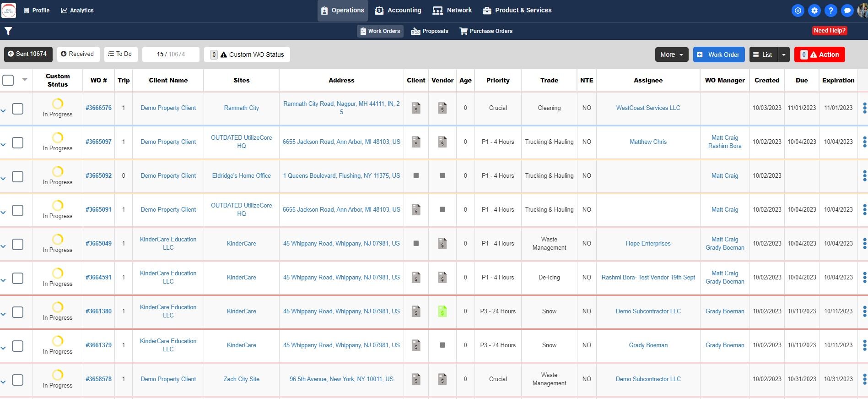Expand row details for WO #3665092

[x=3, y=178]
